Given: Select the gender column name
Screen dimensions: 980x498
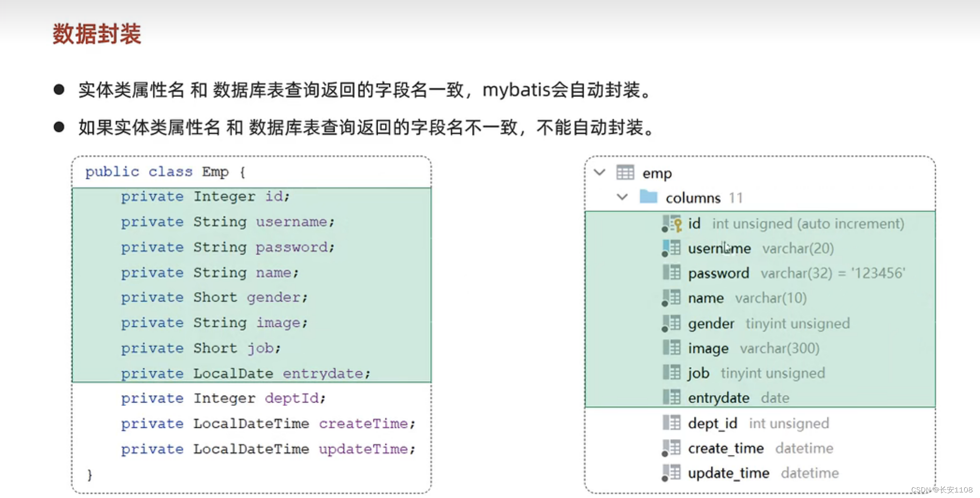Looking at the screenshot, I should (x=711, y=324).
